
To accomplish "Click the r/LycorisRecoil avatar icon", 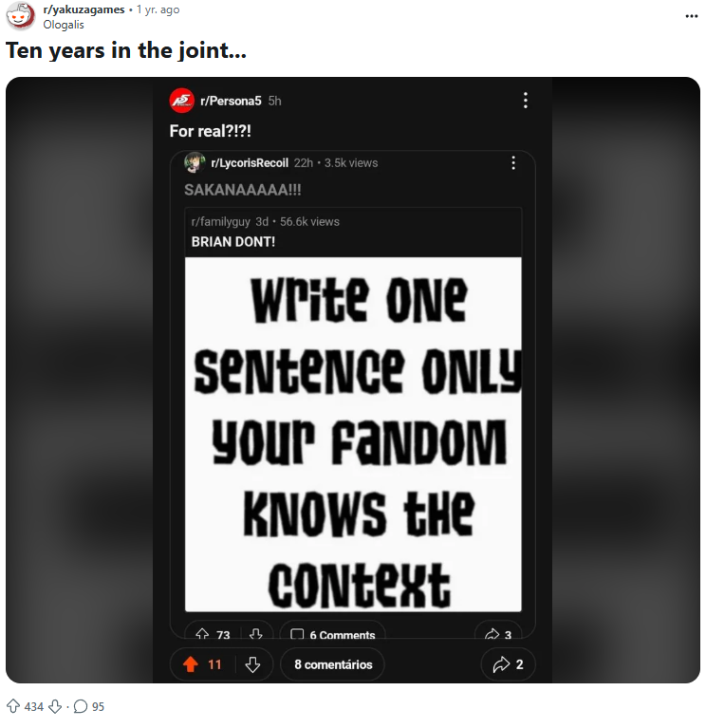I will (x=195, y=162).
